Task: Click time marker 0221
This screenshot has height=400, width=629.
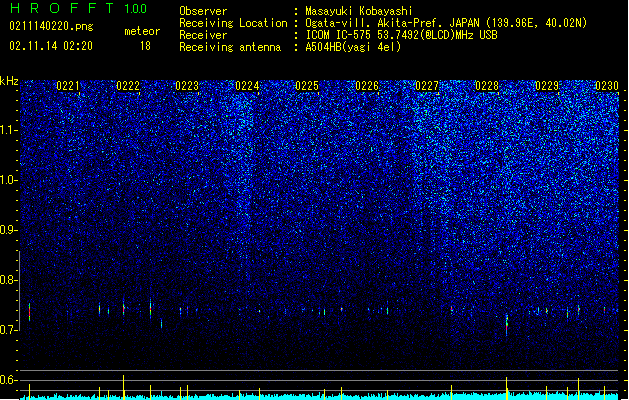Action: coord(68,86)
